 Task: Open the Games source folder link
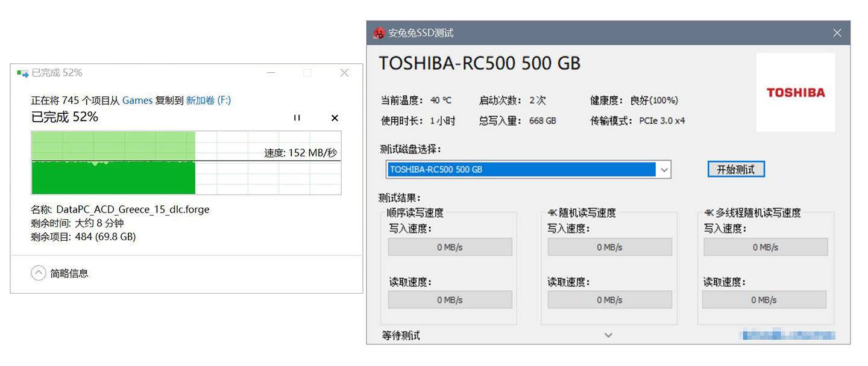pyautogui.click(x=137, y=101)
